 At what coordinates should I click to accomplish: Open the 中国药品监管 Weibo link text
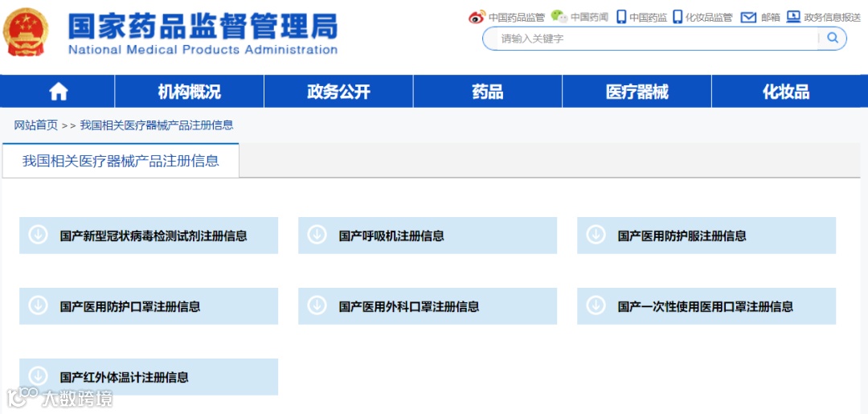coord(517,18)
